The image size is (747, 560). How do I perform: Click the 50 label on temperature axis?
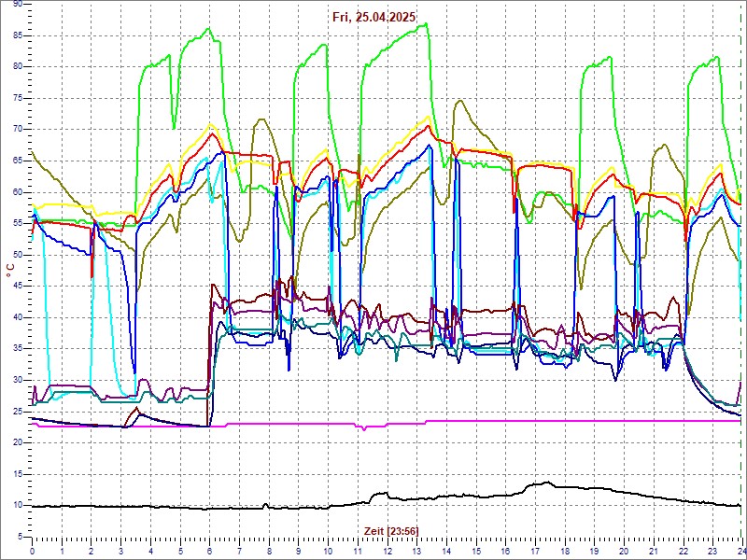(18, 255)
